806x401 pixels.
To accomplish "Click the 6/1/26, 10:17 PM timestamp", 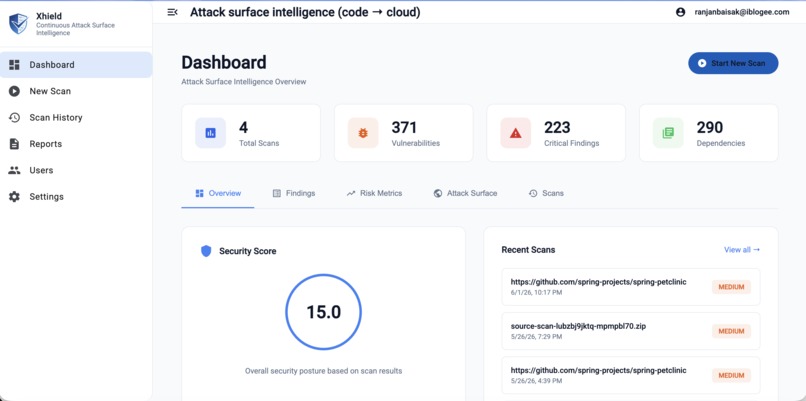I will point(536,293).
